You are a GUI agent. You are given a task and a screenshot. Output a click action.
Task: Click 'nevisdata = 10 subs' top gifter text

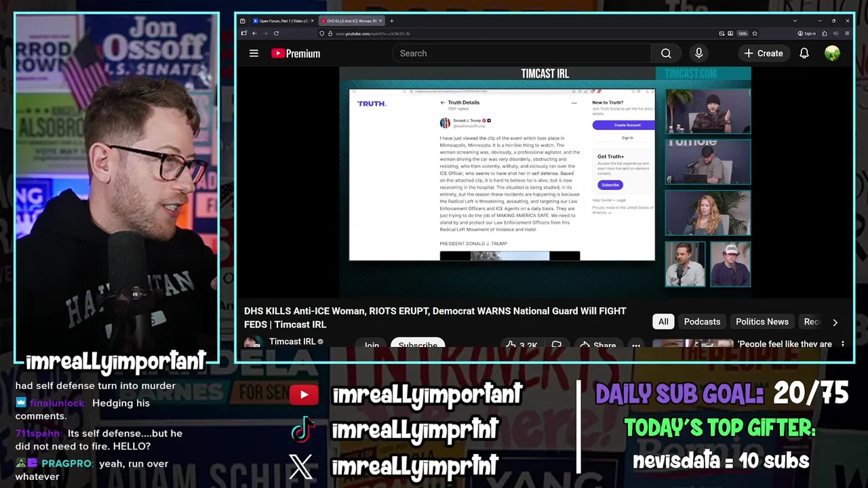pyautogui.click(x=721, y=461)
